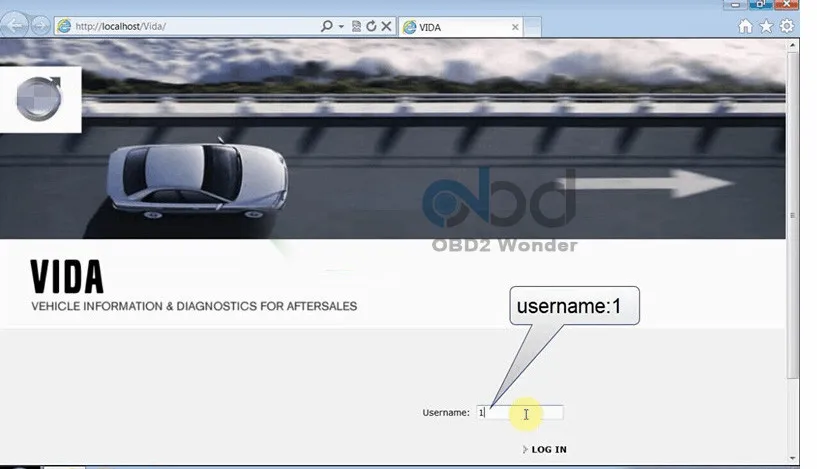Open the browser Home page icon
This screenshot has height=469, width=817.
[x=746, y=26]
